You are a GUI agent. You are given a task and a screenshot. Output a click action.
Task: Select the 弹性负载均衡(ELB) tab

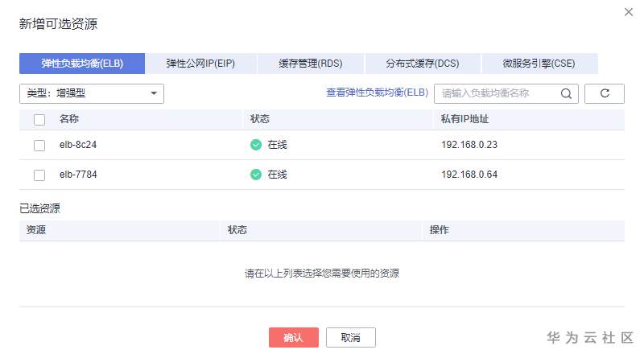(82, 64)
